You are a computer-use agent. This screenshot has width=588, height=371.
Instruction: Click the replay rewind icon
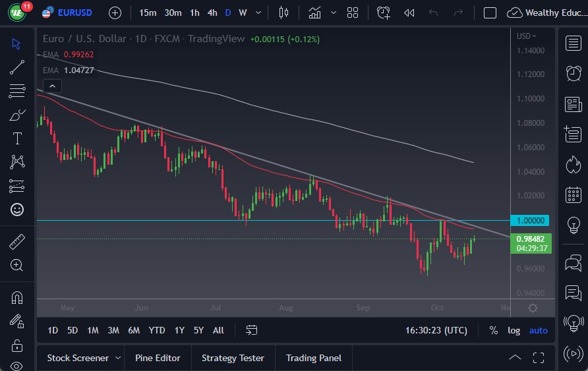point(409,13)
